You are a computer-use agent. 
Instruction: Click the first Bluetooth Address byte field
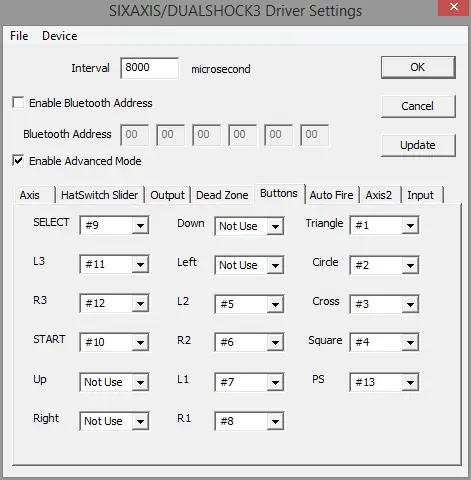click(135, 135)
